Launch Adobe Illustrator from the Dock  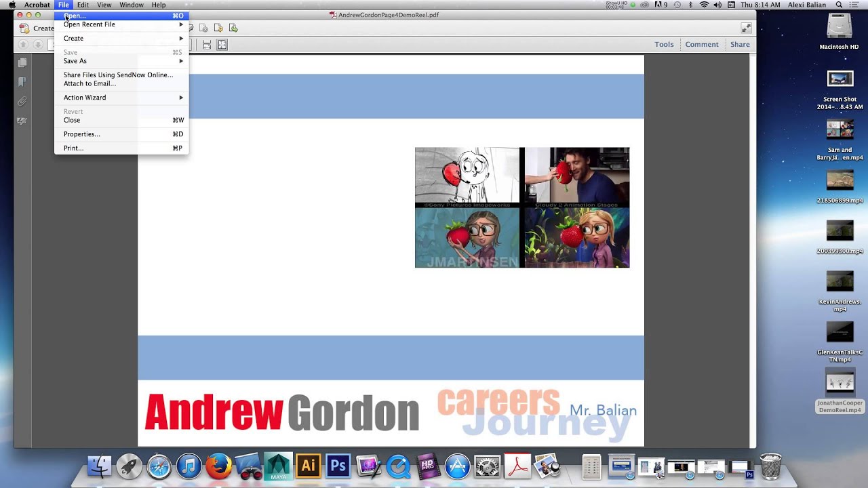point(307,466)
